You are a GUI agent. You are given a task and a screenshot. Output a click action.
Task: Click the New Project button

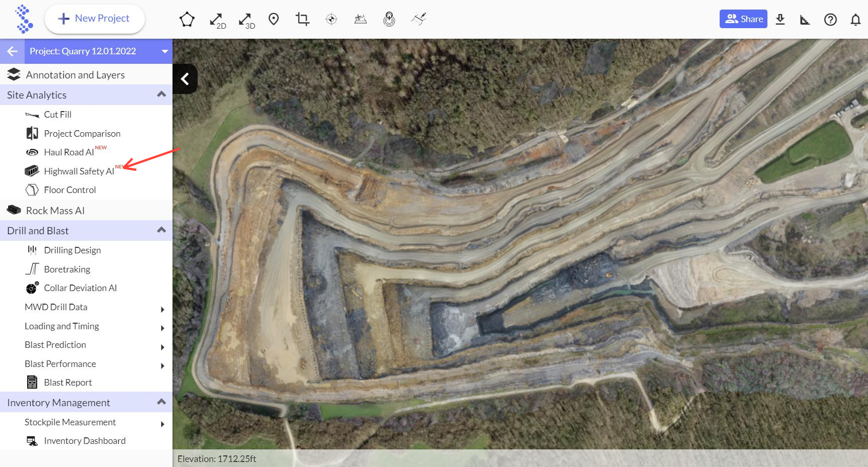click(95, 19)
